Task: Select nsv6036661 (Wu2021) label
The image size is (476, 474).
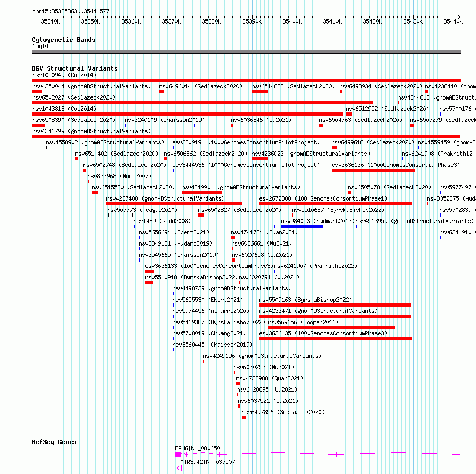Action: point(262,243)
